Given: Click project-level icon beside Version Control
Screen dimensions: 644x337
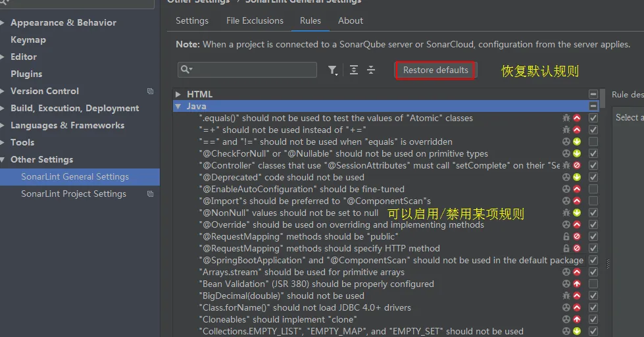Looking at the screenshot, I should (x=151, y=91).
